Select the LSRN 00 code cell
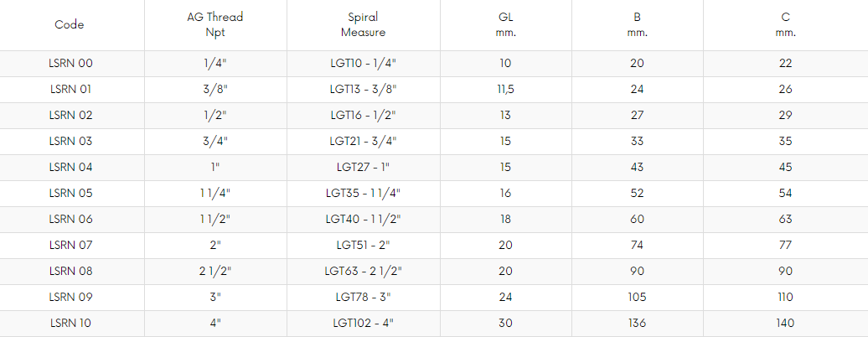Viewport: 868px width, 337px height. pyautogui.click(x=71, y=63)
